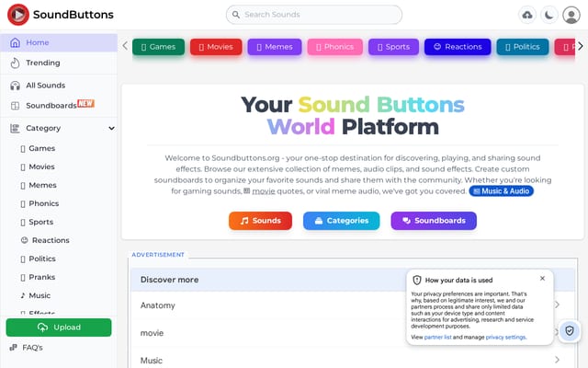Click the icon on purple Soundboards button
588x368 pixels.
(406, 221)
